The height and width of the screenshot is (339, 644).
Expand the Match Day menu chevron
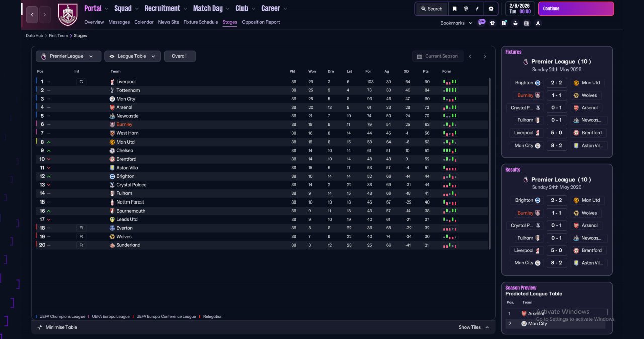(228, 9)
